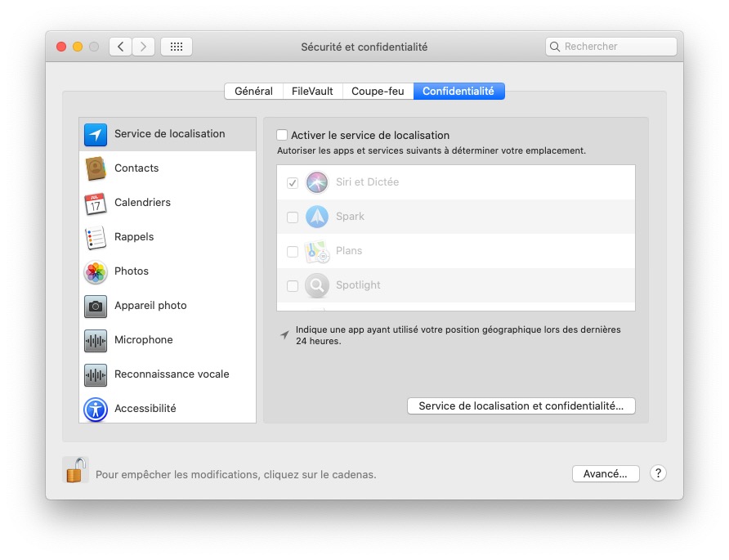
Task: Click the Spark label in apps list
Action: [350, 217]
